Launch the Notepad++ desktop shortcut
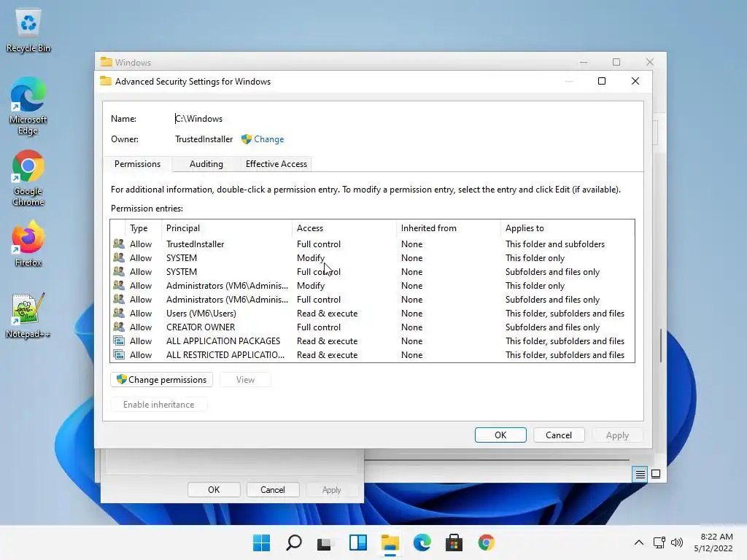The height and width of the screenshot is (560, 747). (28, 315)
